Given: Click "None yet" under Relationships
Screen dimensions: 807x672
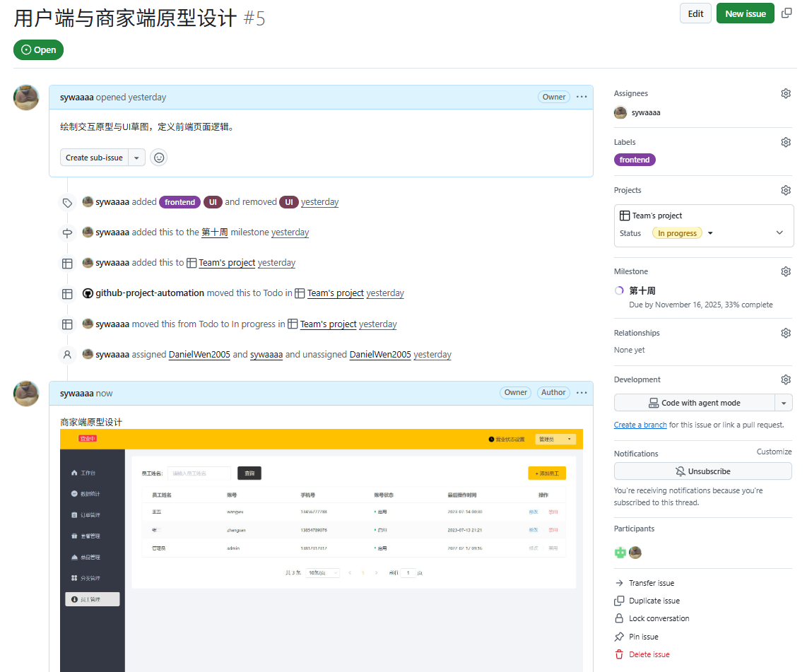Looking at the screenshot, I should coord(629,350).
